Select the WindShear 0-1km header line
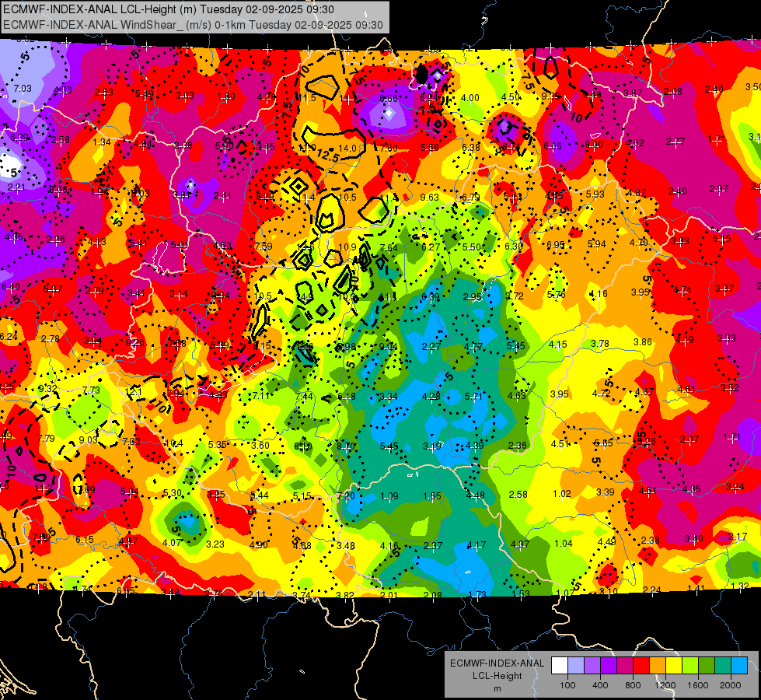The width and height of the screenshot is (761, 700). pyautogui.click(x=193, y=25)
